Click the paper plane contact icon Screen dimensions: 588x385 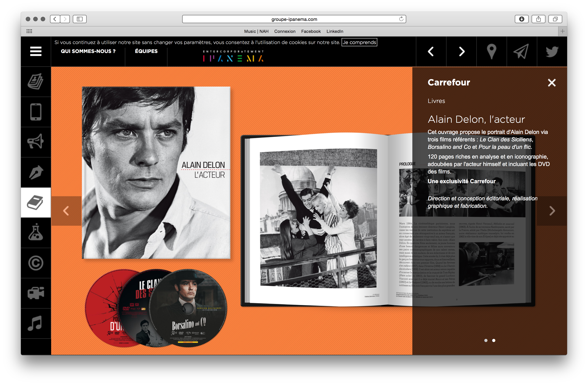point(522,52)
